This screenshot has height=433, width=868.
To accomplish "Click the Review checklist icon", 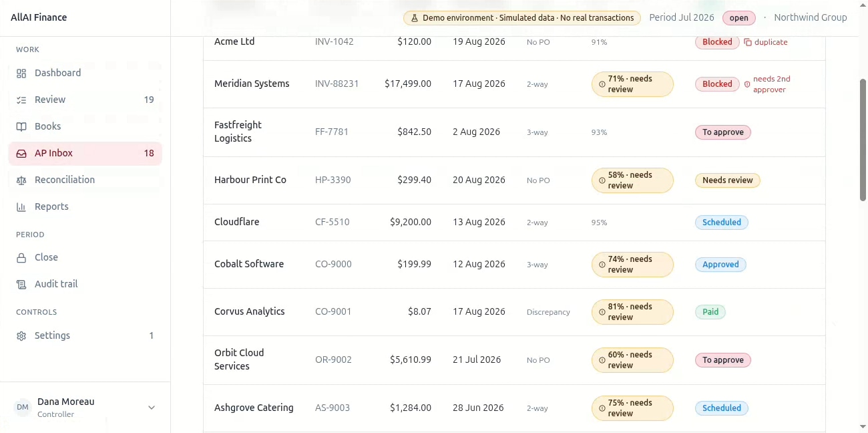I will tap(21, 100).
